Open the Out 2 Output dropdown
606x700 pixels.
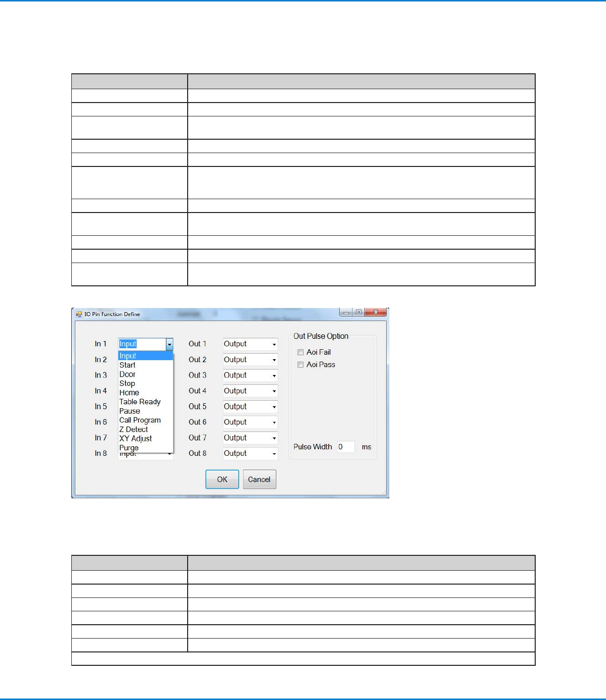coord(250,360)
